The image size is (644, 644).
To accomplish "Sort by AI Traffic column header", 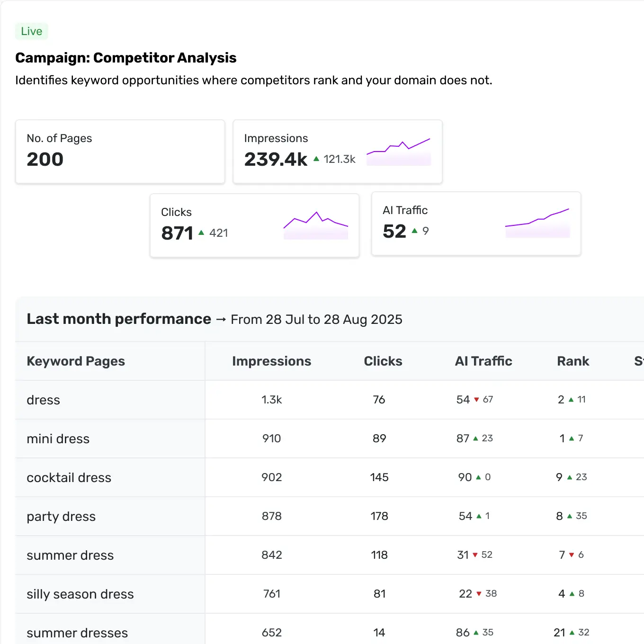I will [x=483, y=361].
